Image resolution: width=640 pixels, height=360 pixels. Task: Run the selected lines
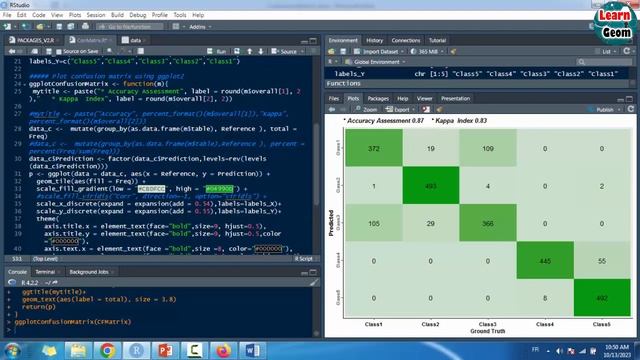[x=217, y=51]
